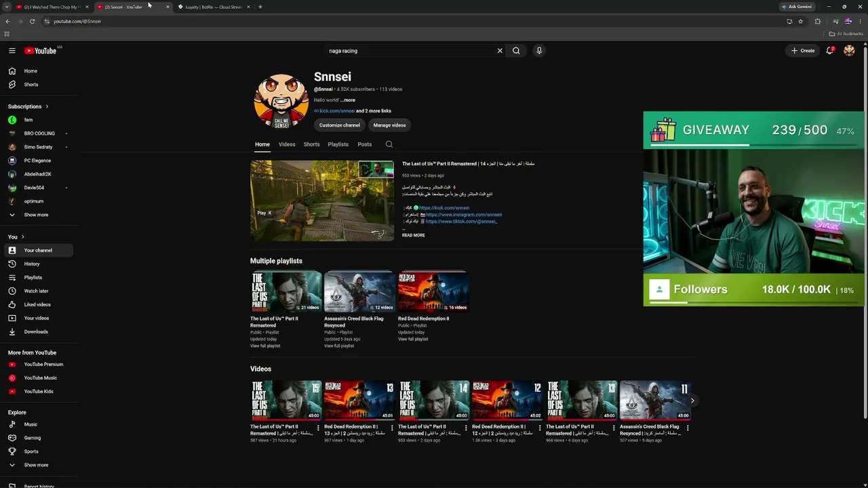Switch to the Videos channel tab

tap(287, 144)
